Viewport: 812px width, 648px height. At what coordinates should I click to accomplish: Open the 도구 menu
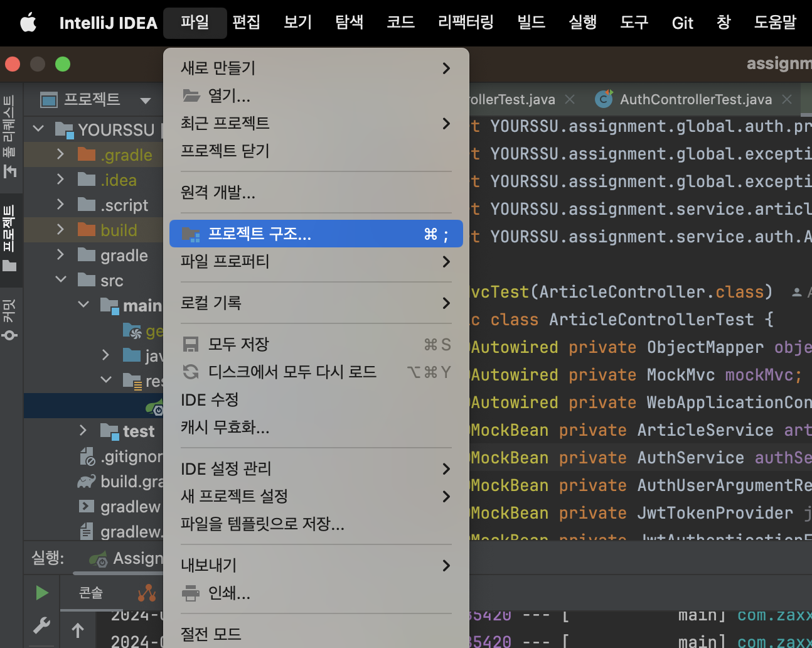(x=634, y=23)
